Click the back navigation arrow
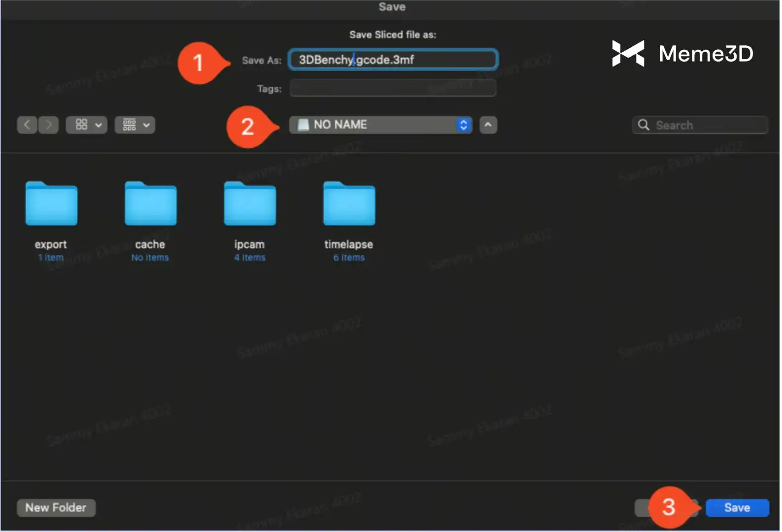The width and height of the screenshot is (782, 532). (27, 125)
